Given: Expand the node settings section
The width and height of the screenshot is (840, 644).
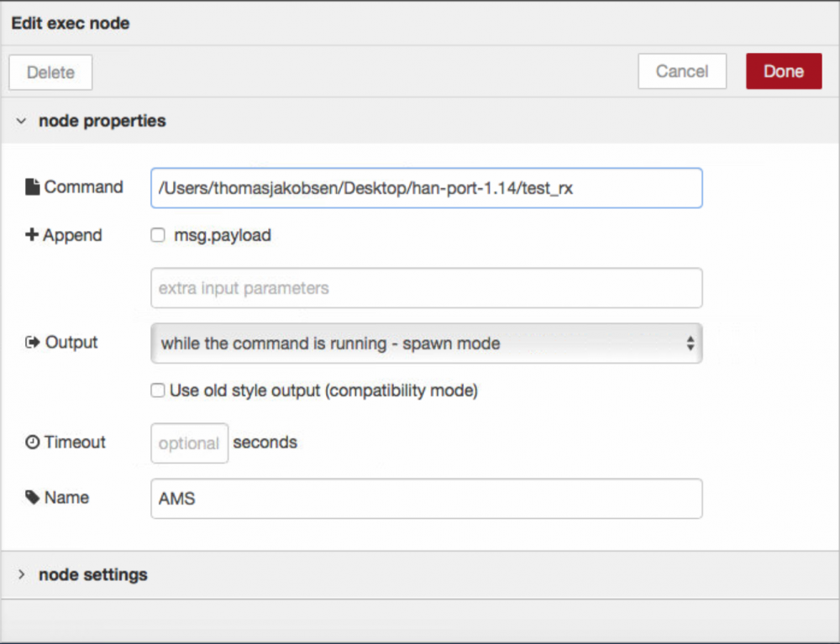Looking at the screenshot, I should 22,575.
